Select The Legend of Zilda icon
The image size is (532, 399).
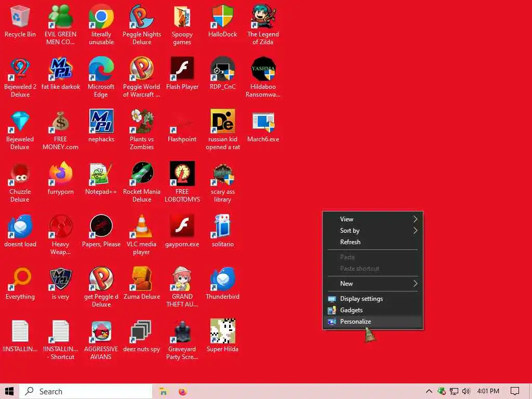pyautogui.click(x=263, y=16)
